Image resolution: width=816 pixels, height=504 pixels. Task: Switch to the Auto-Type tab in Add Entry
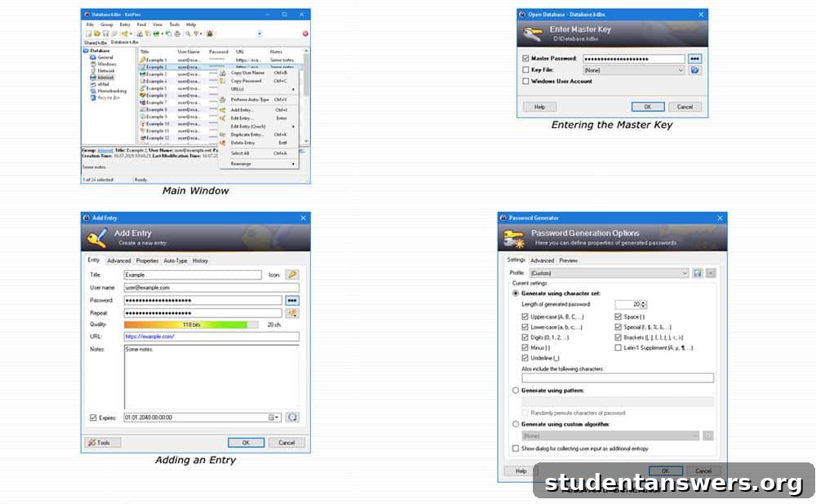(x=175, y=261)
